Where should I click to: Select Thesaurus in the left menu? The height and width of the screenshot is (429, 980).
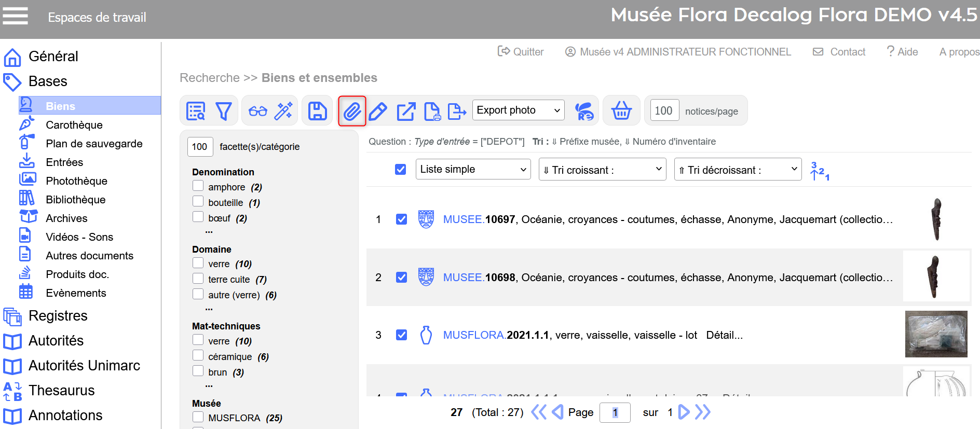pyautogui.click(x=61, y=390)
